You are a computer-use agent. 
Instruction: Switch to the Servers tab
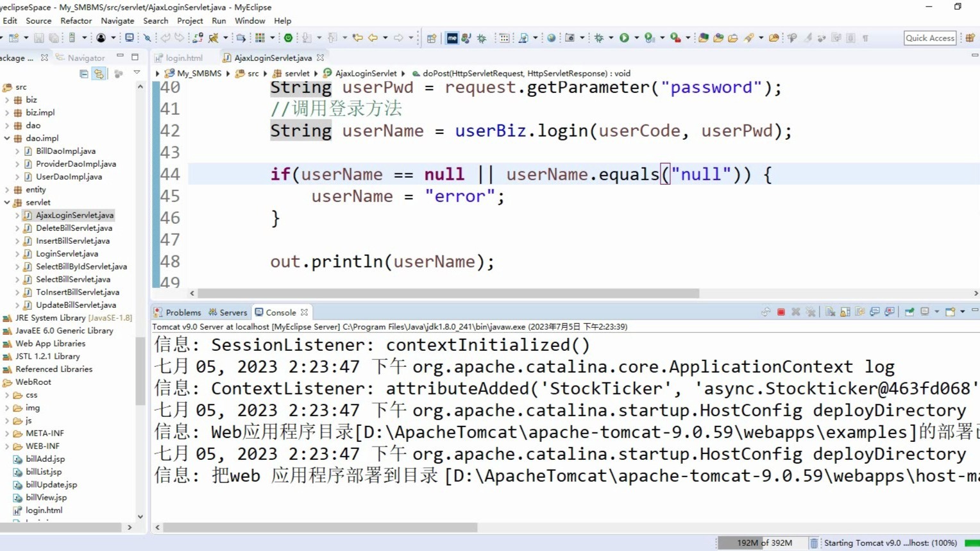(x=228, y=312)
